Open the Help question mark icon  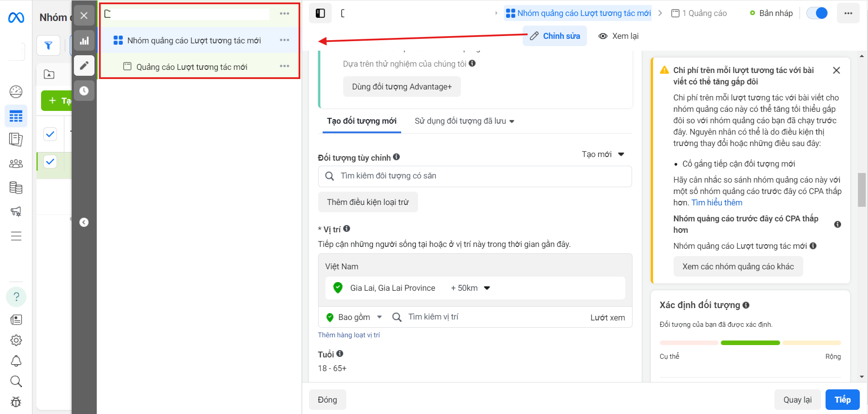16,297
